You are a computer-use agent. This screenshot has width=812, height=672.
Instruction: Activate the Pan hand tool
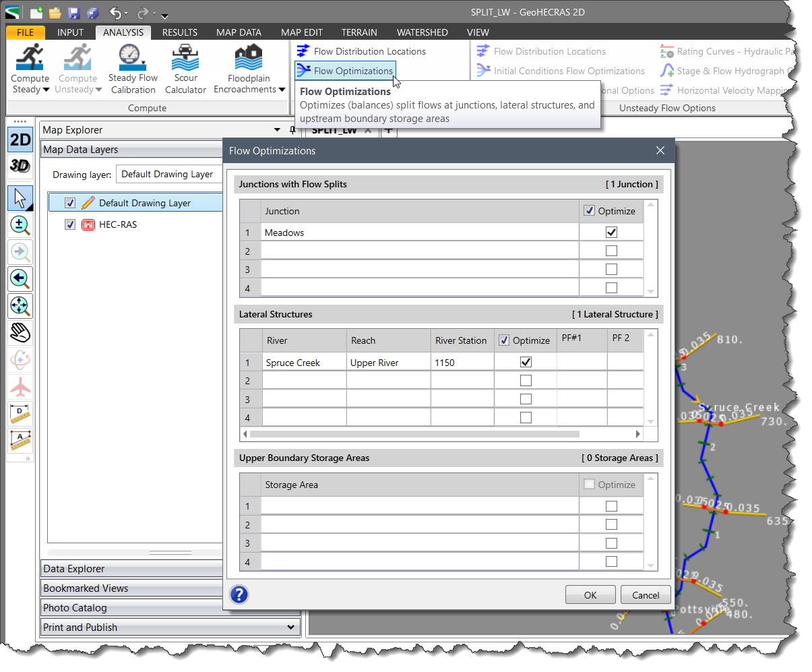pos(19,332)
